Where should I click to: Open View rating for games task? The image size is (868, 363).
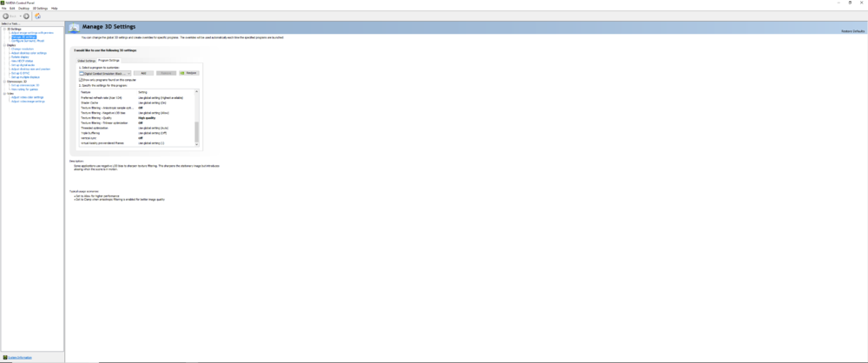pos(24,89)
